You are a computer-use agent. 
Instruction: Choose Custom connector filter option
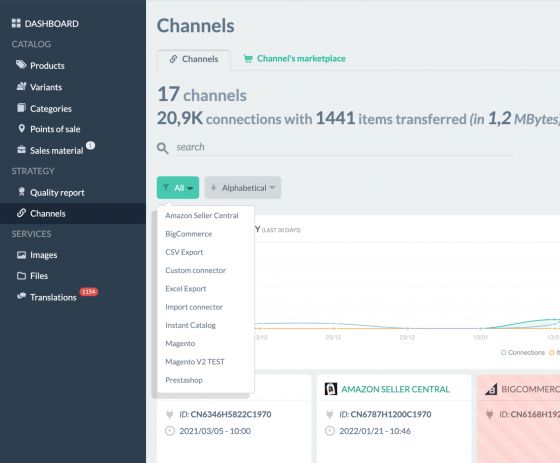195,270
